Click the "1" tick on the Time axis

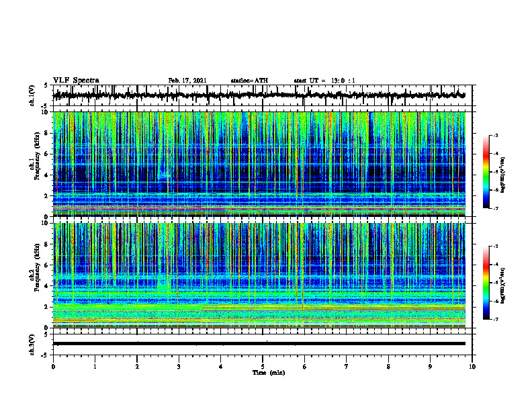coord(95,367)
